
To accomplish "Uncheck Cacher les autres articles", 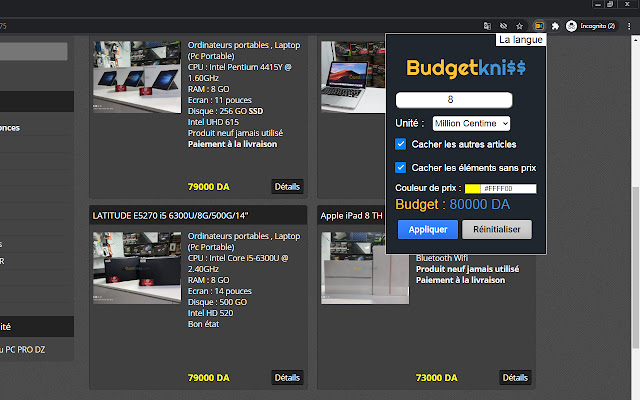I will click(x=400, y=144).
